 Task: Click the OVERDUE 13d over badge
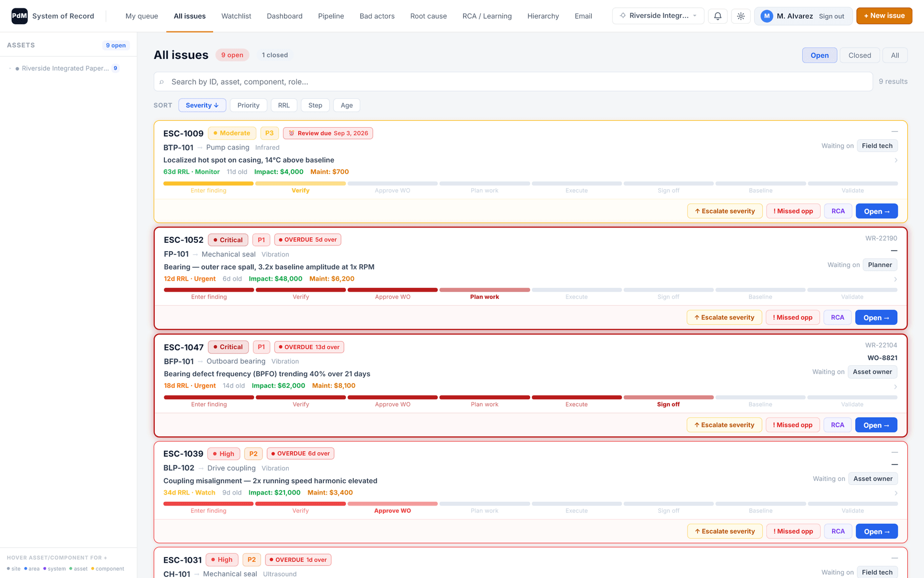(x=309, y=347)
